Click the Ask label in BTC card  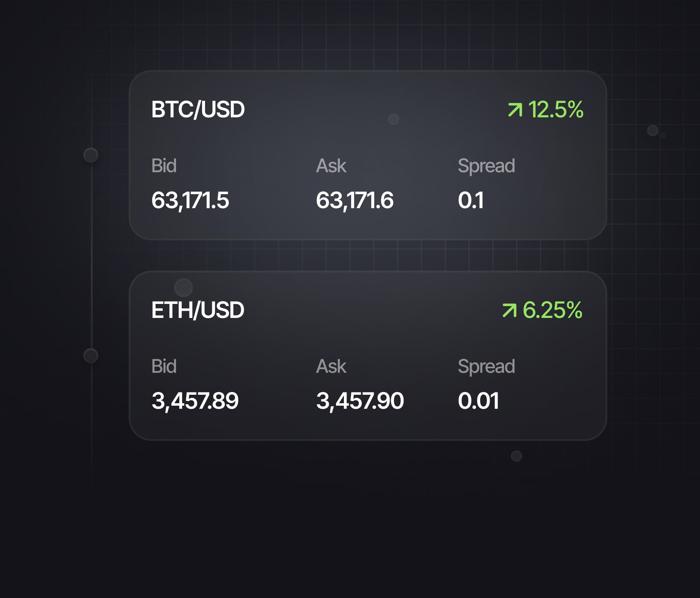point(331,165)
